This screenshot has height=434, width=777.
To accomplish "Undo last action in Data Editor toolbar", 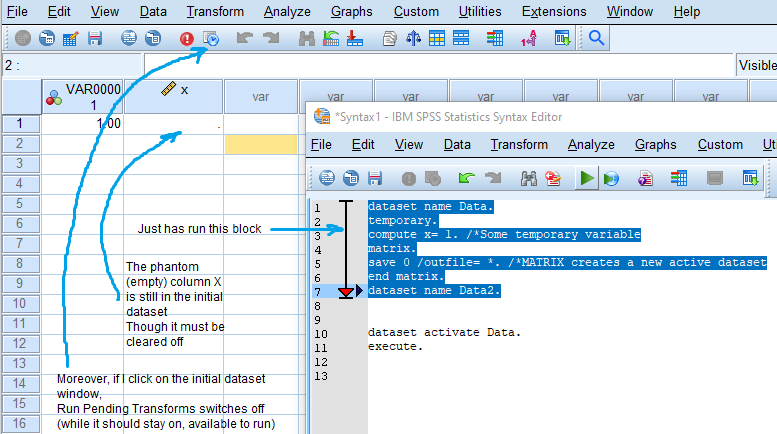I will pos(245,38).
